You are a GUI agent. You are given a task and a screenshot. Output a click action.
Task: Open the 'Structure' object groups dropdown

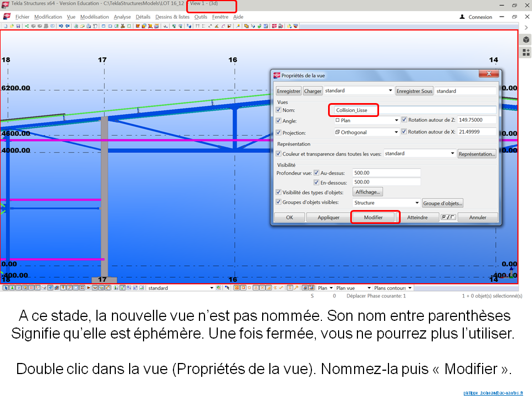(x=417, y=203)
